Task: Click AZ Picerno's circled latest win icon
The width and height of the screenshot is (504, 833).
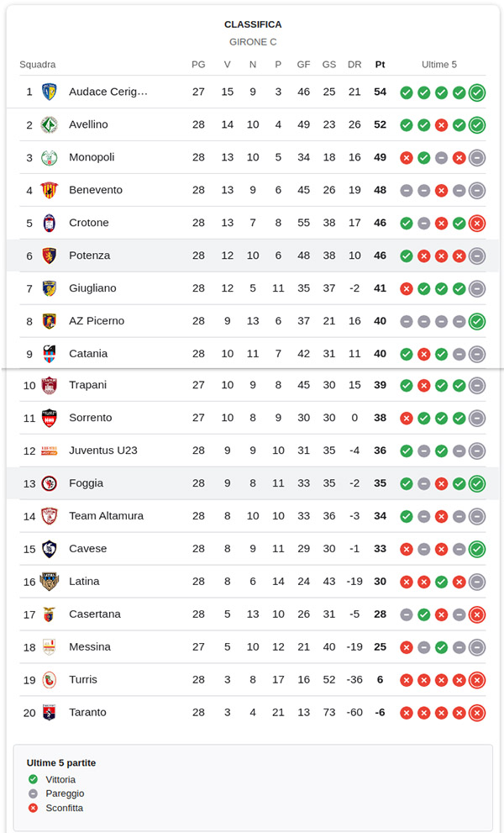Action: 477,321
